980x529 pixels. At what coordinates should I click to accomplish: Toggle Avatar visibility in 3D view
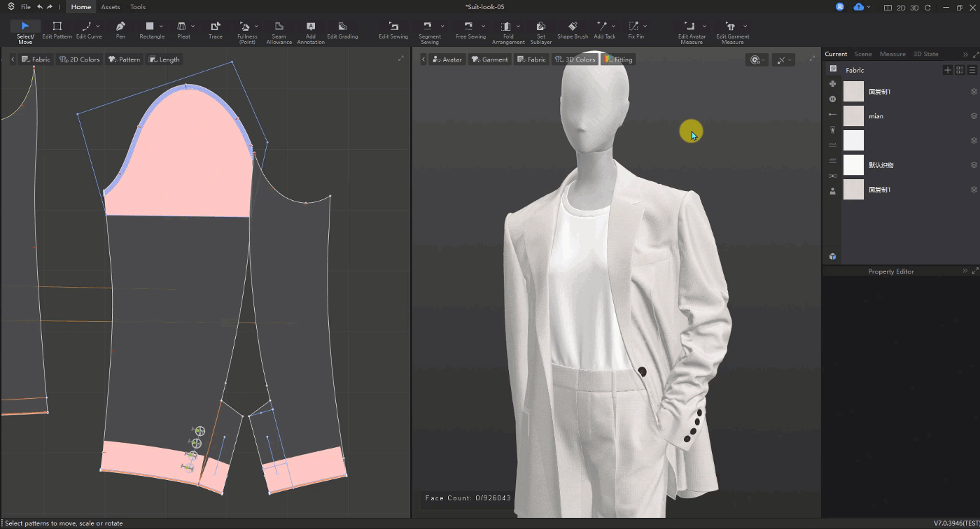pyautogui.click(x=447, y=59)
